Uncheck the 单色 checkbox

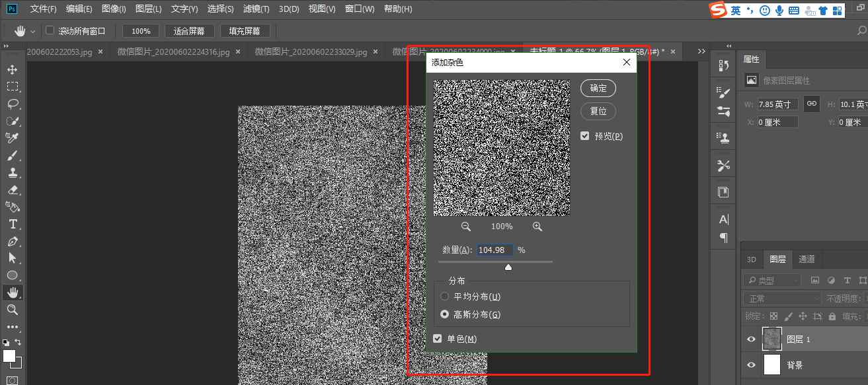point(437,338)
